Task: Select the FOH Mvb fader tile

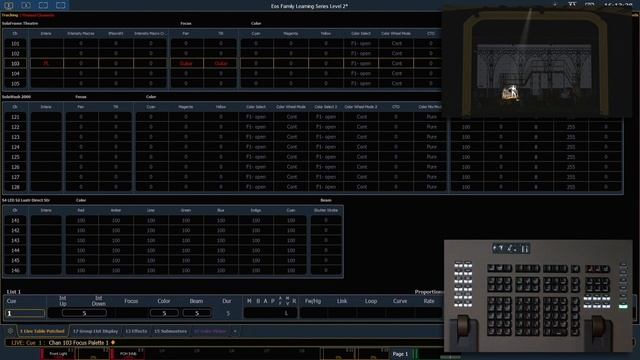Action: pos(128,353)
